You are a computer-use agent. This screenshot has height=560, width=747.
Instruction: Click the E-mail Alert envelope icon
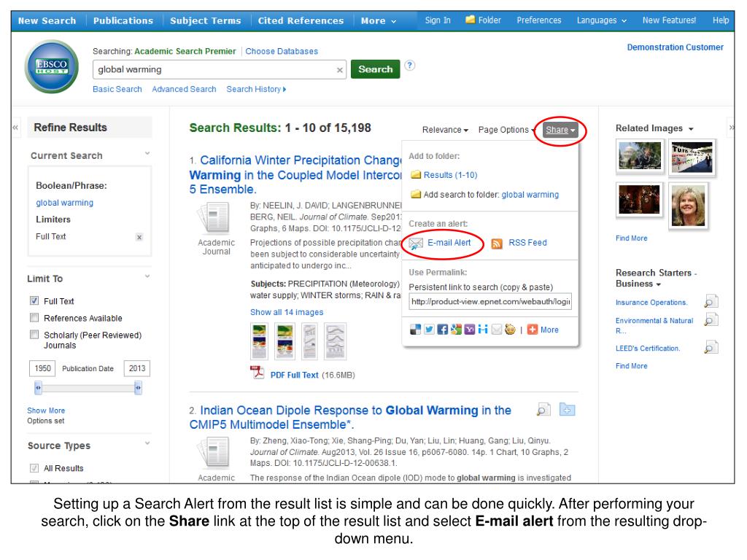pyautogui.click(x=416, y=244)
